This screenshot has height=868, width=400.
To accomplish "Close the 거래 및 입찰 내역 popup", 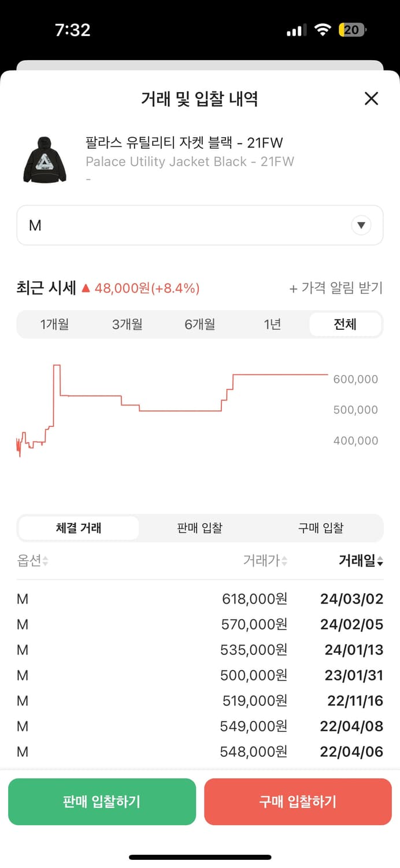I will (371, 99).
